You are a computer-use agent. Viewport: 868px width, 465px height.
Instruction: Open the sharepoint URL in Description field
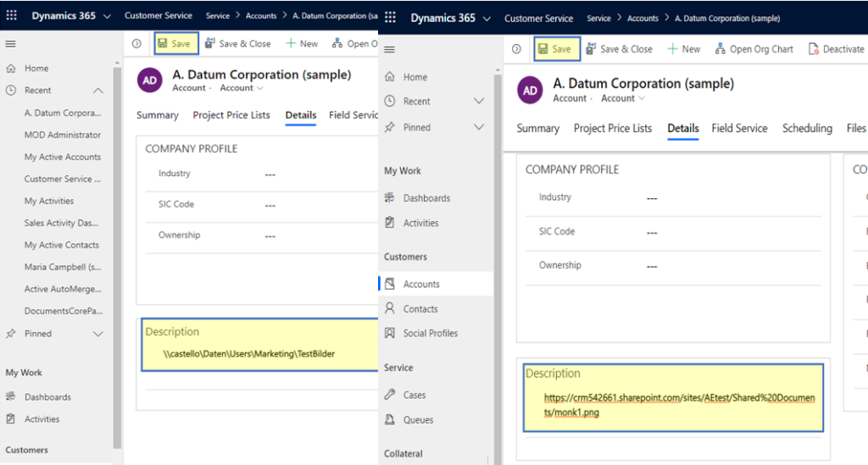click(679, 405)
